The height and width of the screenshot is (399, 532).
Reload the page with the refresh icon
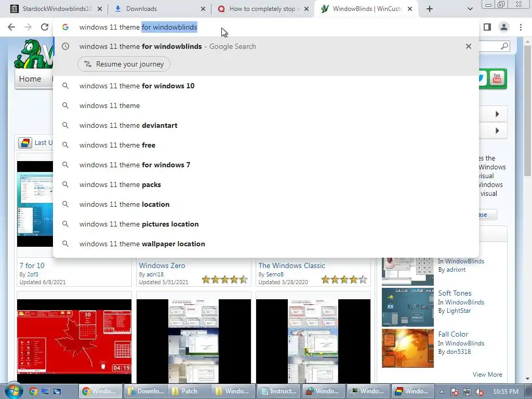[45, 27]
